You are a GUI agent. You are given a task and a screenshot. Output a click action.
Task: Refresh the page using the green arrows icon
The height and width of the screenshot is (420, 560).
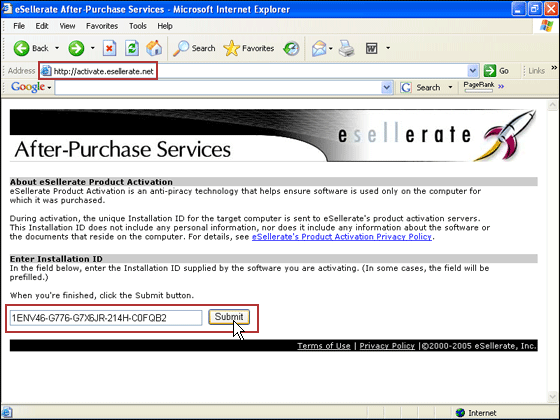point(132,48)
